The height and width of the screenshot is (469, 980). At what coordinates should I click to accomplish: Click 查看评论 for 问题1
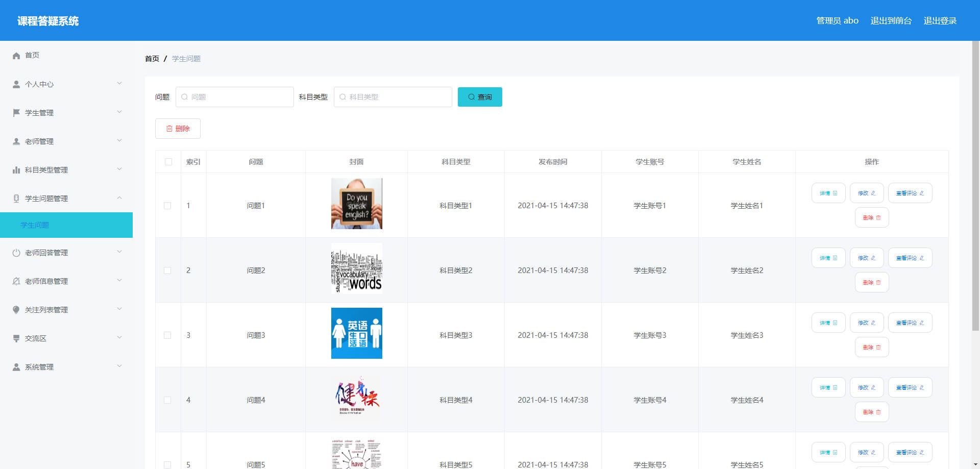pyautogui.click(x=910, y=193)
